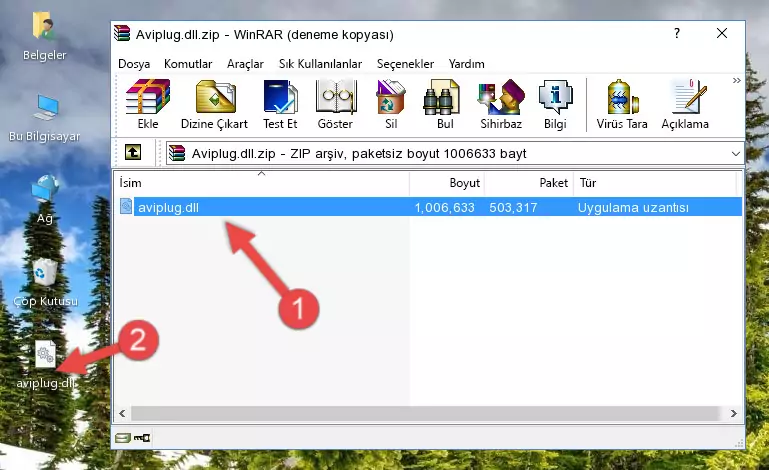
Task: Select the Belgeler desktop icon
Action: pos(44,37)
